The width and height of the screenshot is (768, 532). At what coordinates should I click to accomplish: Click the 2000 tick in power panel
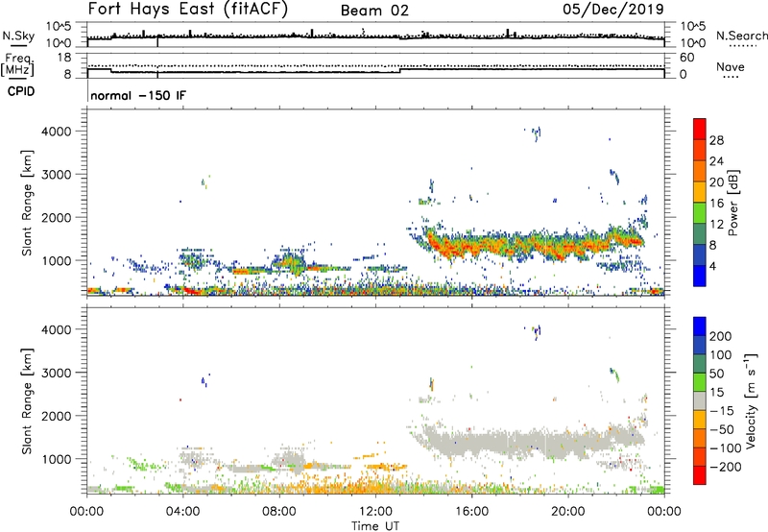(56, 217)
